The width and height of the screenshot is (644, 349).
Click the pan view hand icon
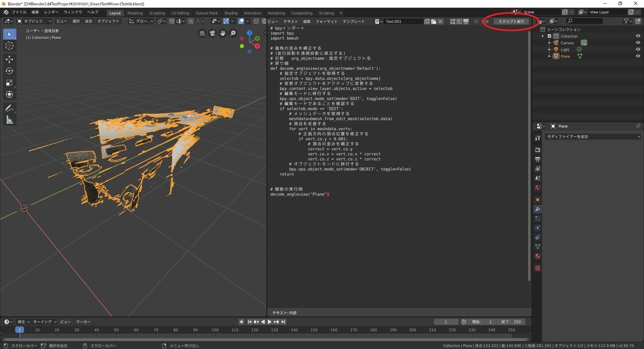coord(223,33)
